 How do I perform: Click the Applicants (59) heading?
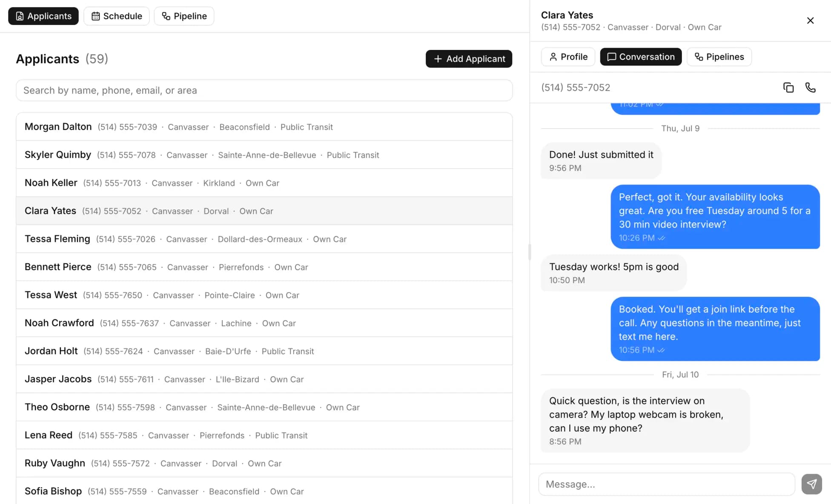62,59
